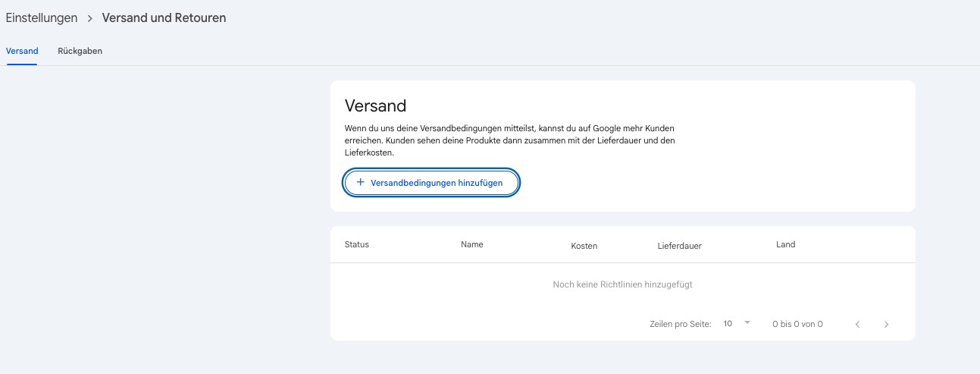Click the Noch keine Richtlinien hinzugefügt message
This screenshot has width=980, height=374.
click(622, 284)
